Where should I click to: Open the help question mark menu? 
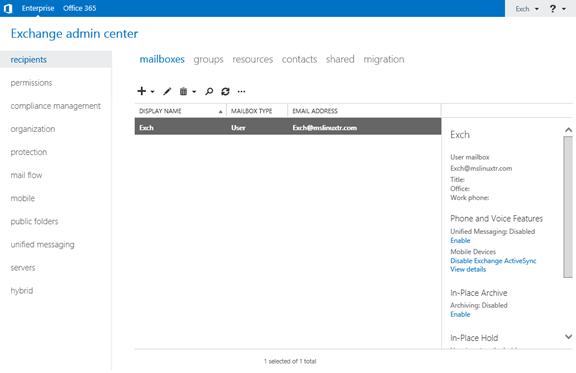pos(557,9)
